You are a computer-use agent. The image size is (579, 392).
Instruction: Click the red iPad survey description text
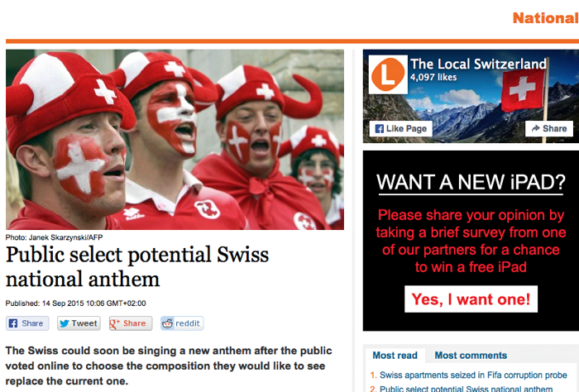[471, 241]
